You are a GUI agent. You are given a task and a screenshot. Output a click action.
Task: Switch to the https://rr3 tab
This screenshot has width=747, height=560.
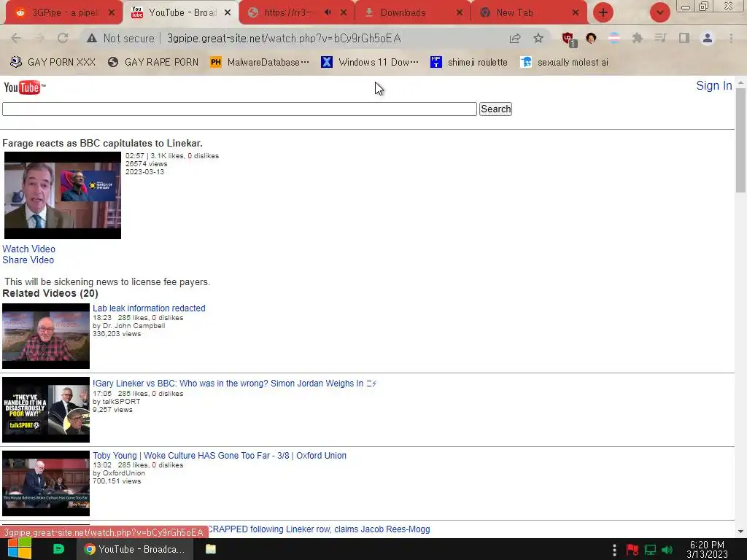287,13
